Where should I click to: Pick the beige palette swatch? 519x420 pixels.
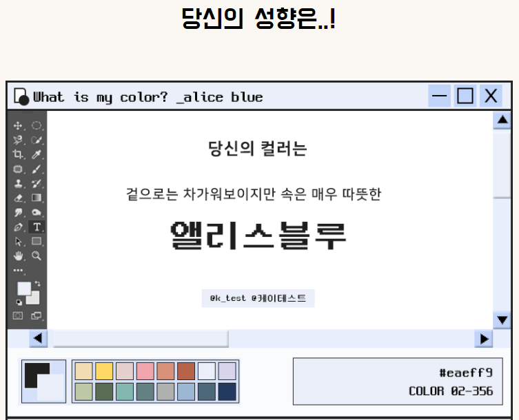pos(83,371)
